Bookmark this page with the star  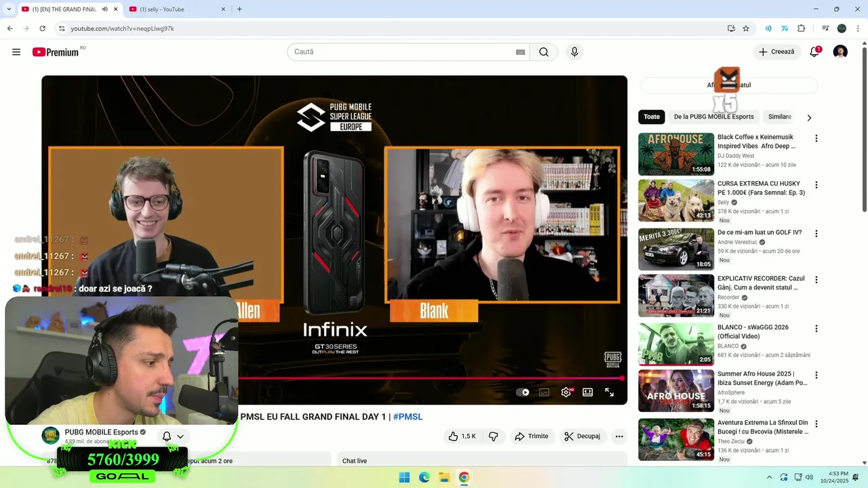[x=746, y=28]
